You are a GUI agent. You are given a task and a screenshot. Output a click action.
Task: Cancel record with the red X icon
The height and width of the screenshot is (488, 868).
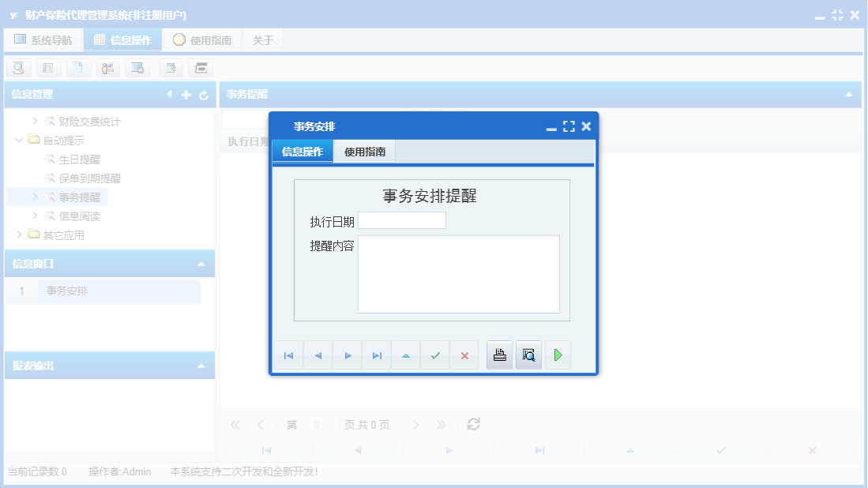pyautogui.click(x=464, y=355)
